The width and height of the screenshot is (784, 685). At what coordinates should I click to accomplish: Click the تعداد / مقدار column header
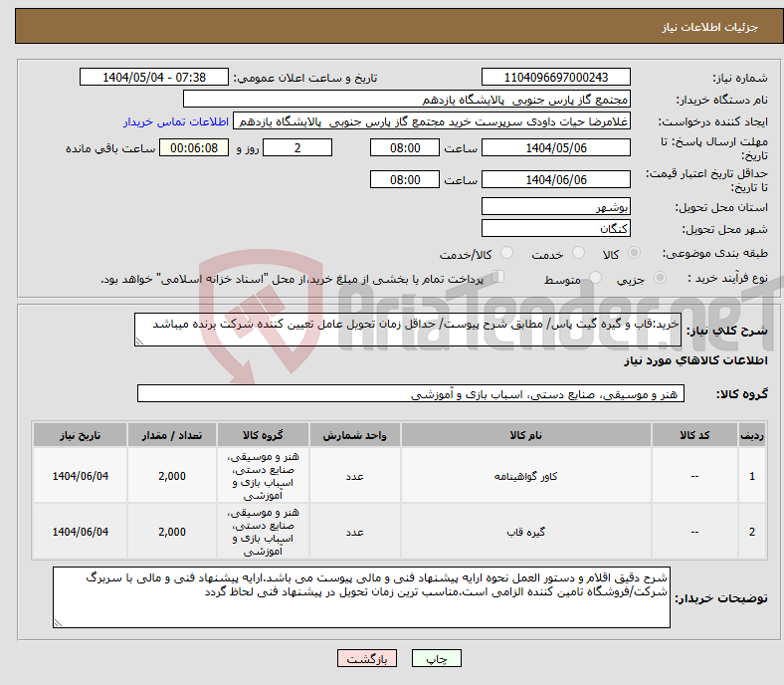pos(172,435)
